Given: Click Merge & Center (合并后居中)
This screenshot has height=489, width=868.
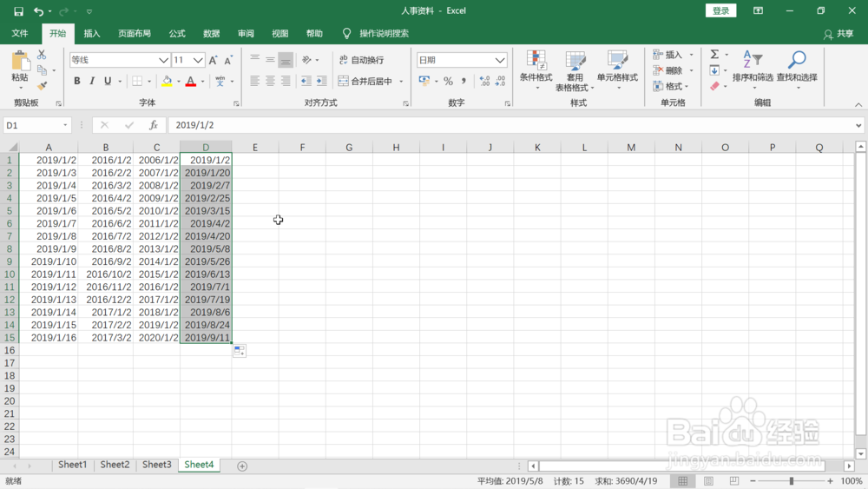Looking at the screenshot, I should click(365, 82).
